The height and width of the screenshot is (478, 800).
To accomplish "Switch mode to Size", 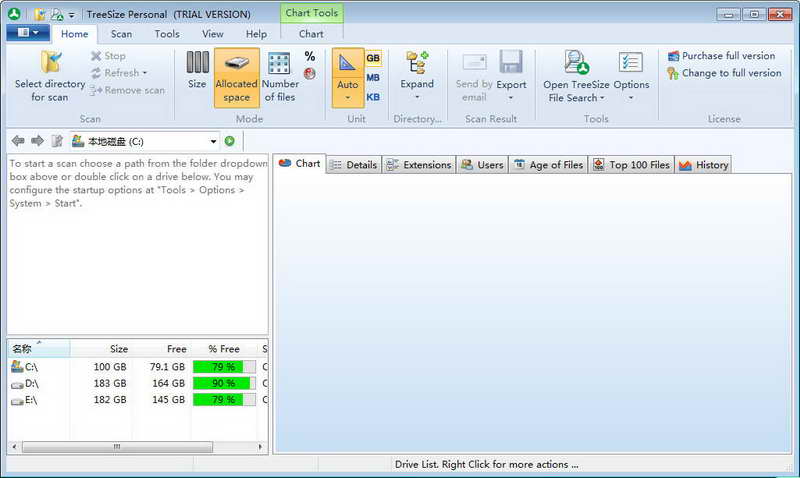I will (x=197, y=70).
